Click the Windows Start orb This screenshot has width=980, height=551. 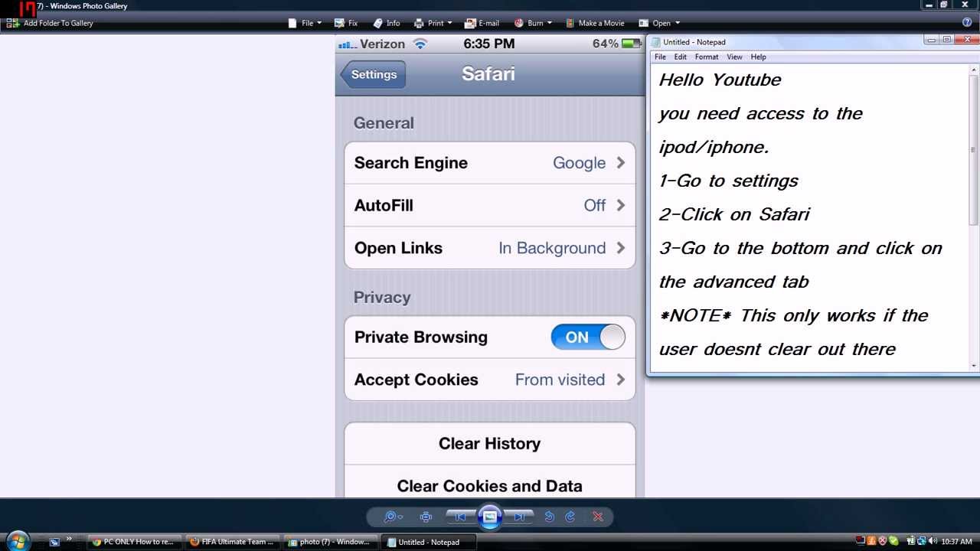(x=17, y=541)
